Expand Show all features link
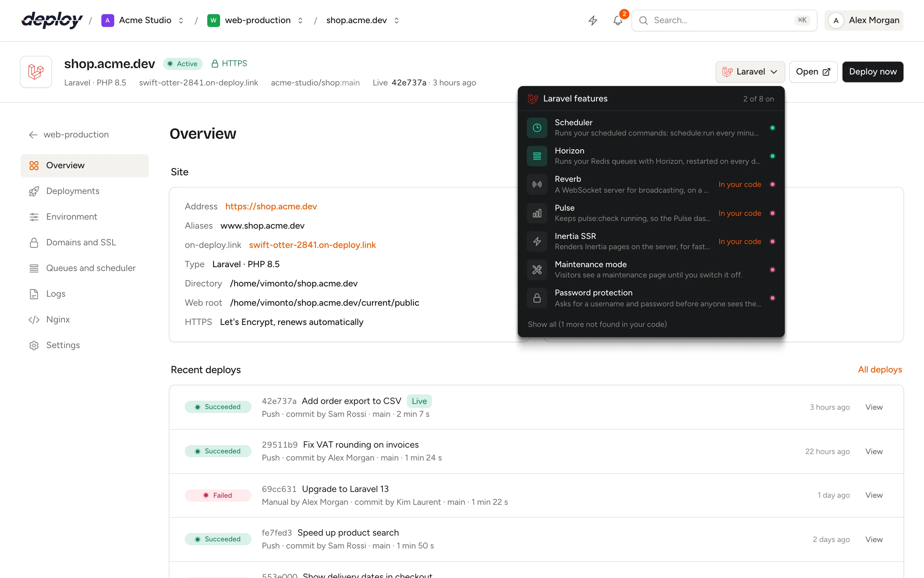 point(597,324)
